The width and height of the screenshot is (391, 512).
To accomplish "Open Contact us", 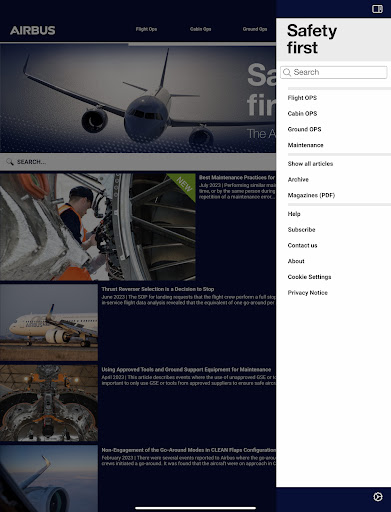I will point(302,245).
